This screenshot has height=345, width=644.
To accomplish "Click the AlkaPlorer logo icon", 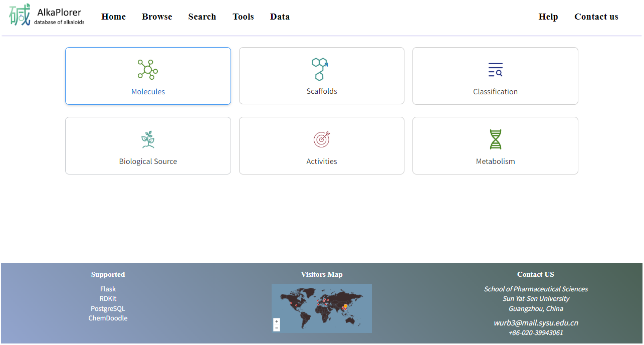I will click(20, 16).
